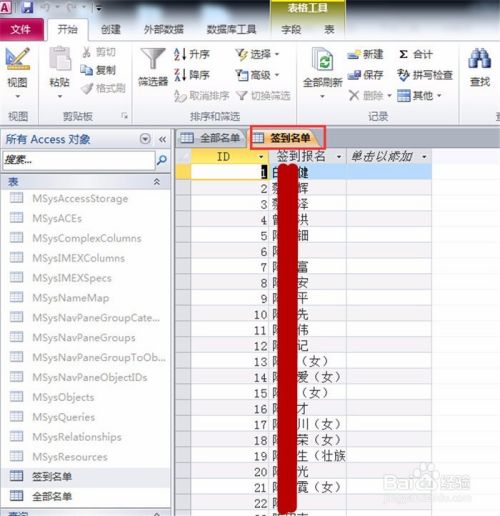Switch to 签到名单 document tab

[x=287, y=137]
